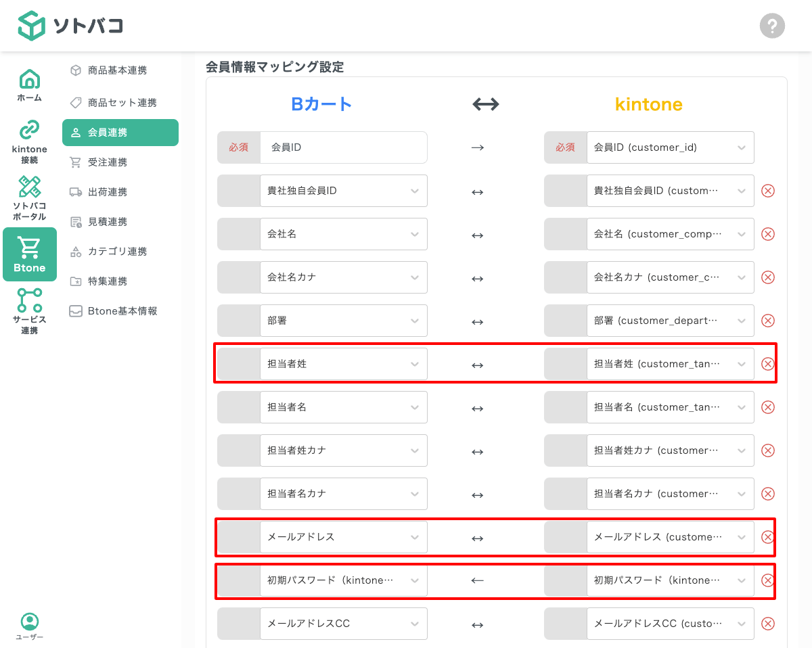Click the 必須 label on the 会員ID row
Screen dimensions: 812x648
[238, 147]
